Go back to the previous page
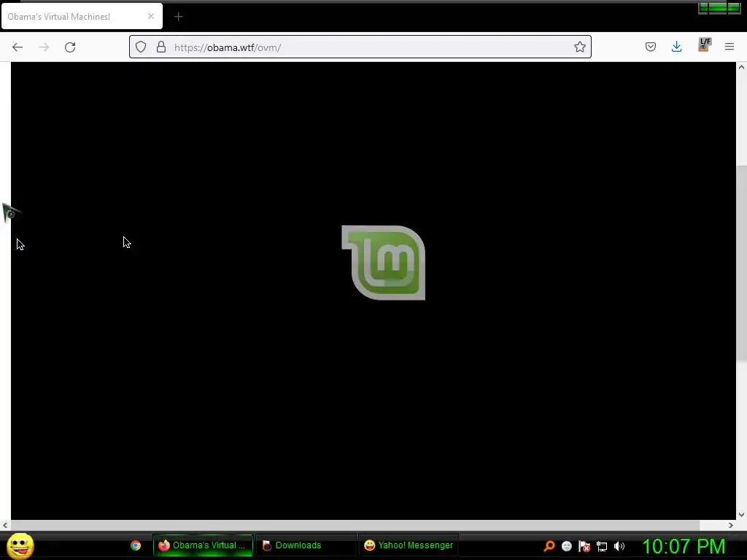 click(18, 47)
